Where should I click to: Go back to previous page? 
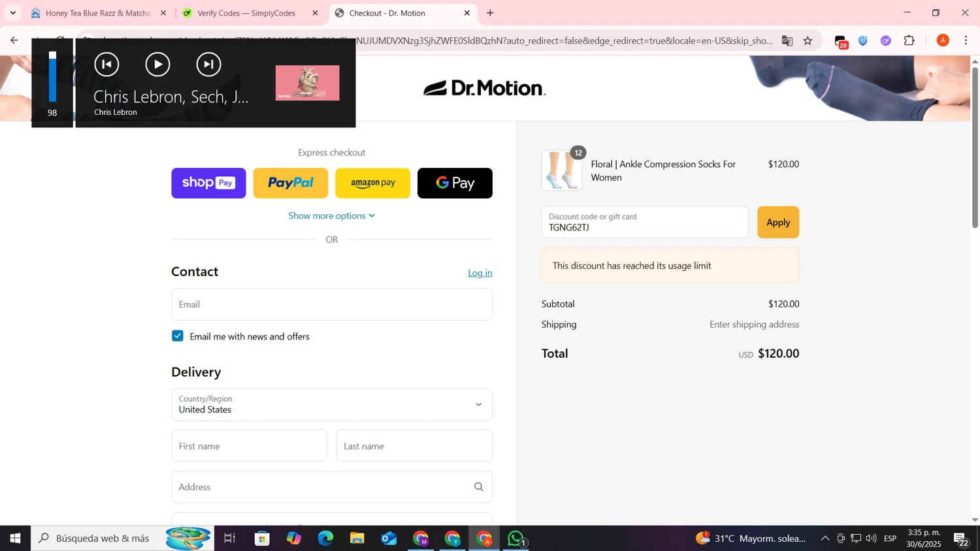14,40
